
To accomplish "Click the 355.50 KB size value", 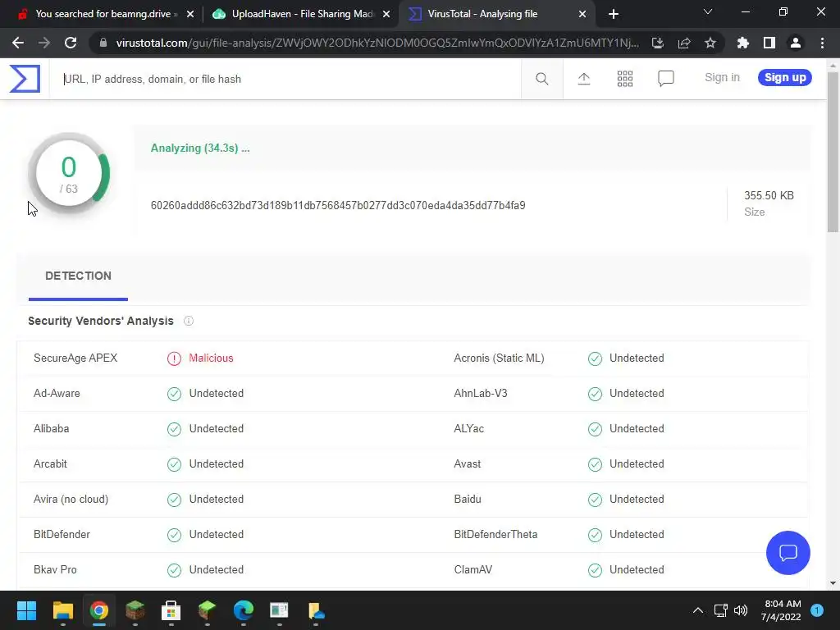I will click(x=769, y=195).
